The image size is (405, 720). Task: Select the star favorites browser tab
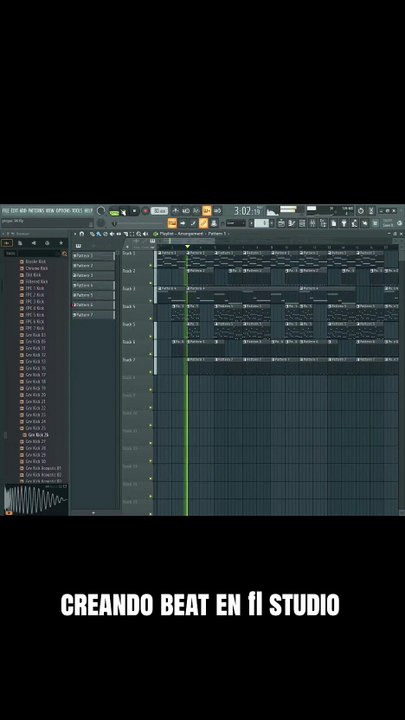[x=61, y=243]
